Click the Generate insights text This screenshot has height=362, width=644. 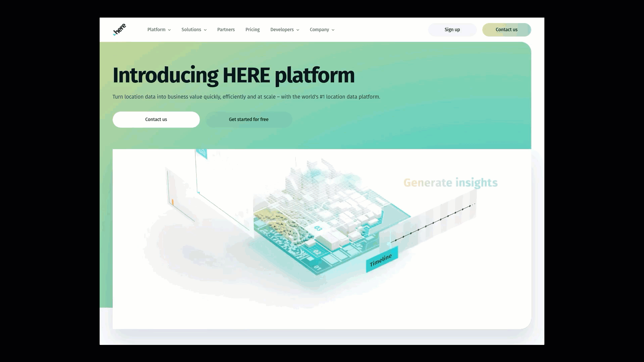pos(450,183)
